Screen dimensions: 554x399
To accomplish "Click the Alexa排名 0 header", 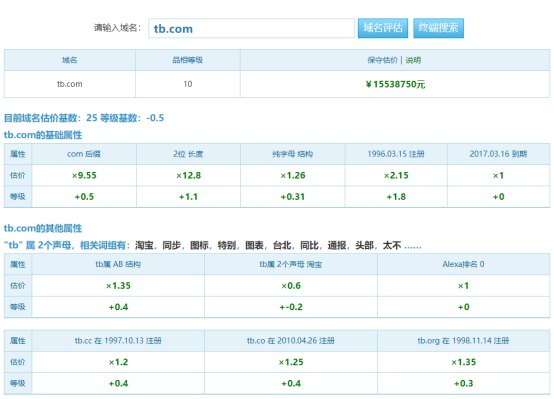I will [463, 264].
